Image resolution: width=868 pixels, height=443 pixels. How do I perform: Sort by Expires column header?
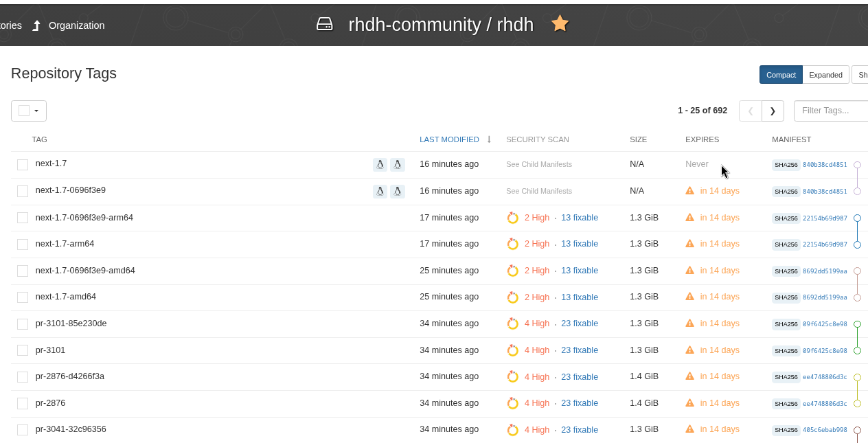(x=702, y=139)
